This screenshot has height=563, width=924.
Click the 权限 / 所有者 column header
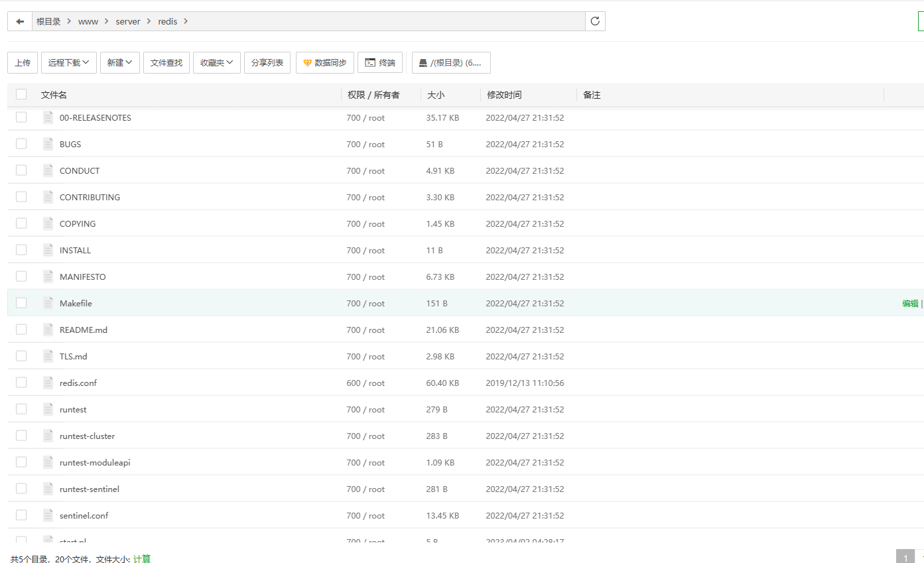(x=374, y=95)
